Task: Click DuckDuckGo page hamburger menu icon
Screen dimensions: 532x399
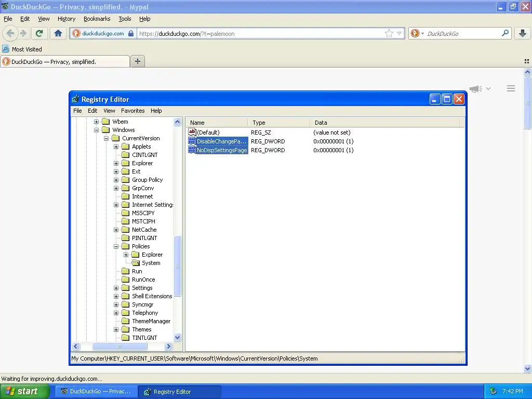Action: pos(511,88)
